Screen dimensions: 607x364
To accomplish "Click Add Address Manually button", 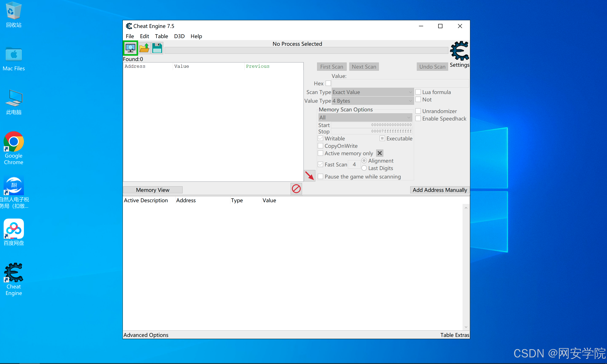I will 439,190.
